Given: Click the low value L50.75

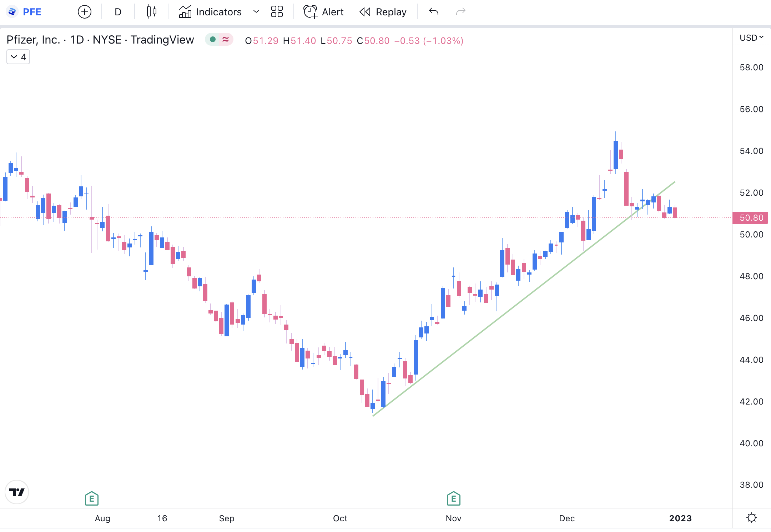Looking at the screenshot, I should (336, 41).
